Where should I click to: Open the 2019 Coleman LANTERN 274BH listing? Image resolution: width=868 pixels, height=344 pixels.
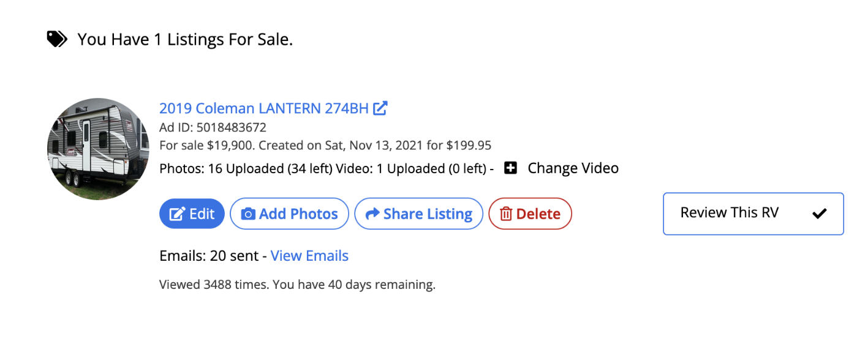[264, 108]
